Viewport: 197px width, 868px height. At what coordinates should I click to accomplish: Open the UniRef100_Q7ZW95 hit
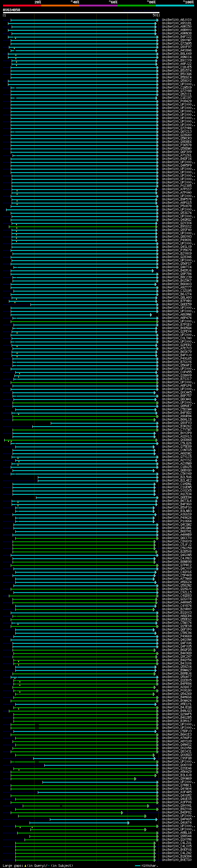pyautogui.click(x=177, y=43)
